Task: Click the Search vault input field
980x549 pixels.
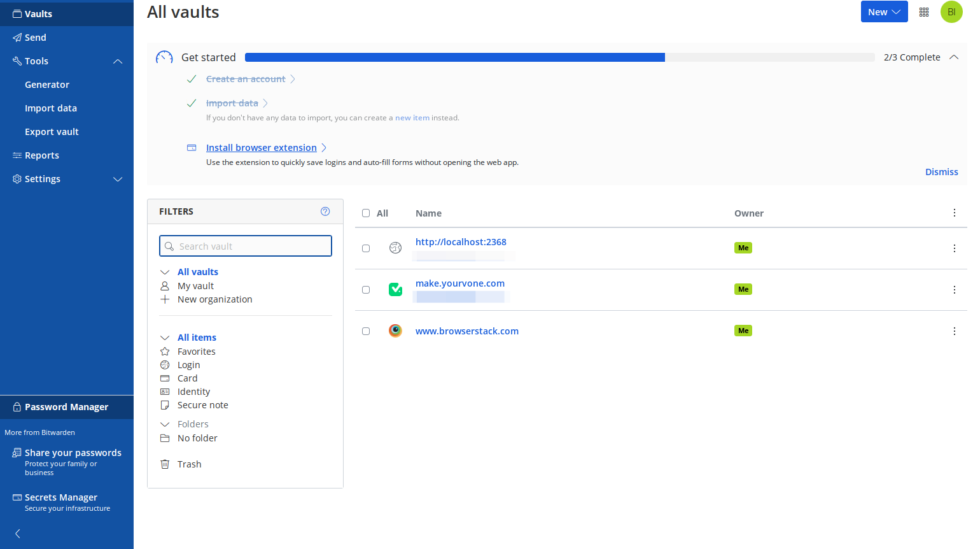Action: tap(246, 246)
